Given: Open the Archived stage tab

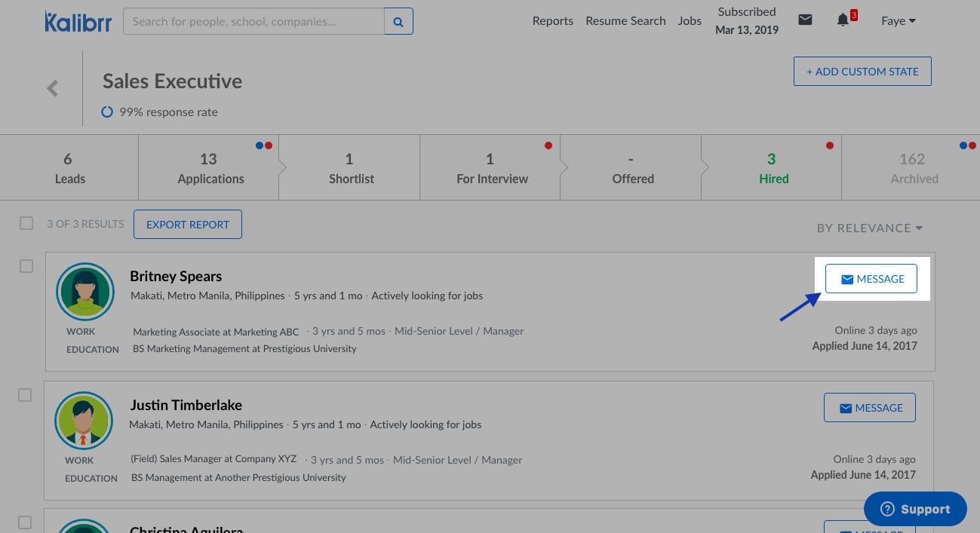Looking at the screenshot, I should point(913,168).
